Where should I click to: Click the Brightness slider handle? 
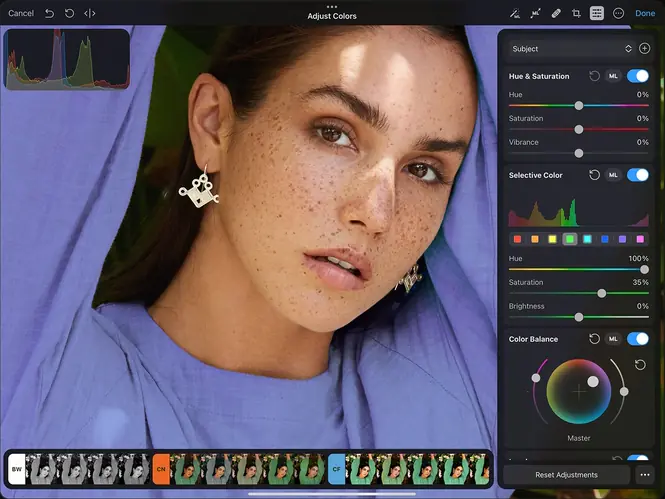[579, 317]
